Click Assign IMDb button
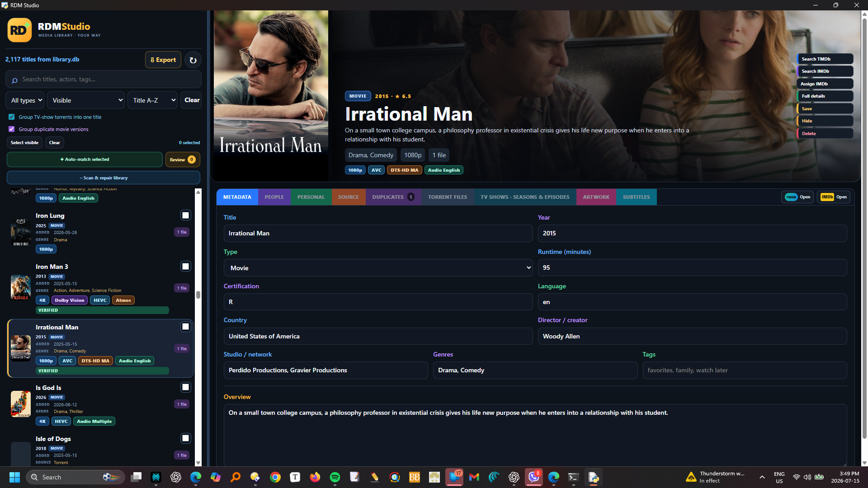Image resolution: width=868 pixels, height=488 pixels. (825, 84)
